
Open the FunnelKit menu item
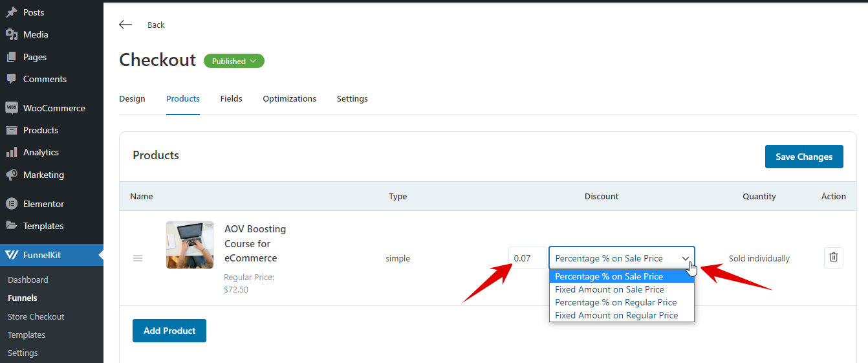[52, 255]
